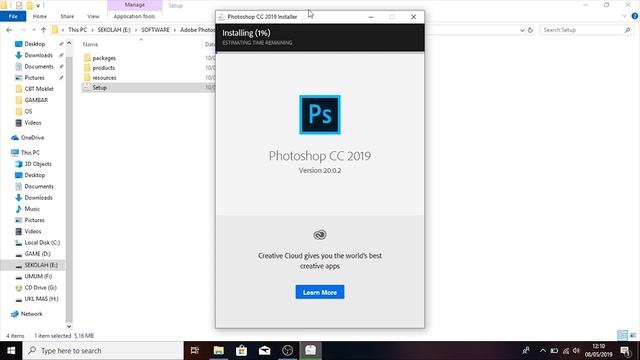Image resolution: width=640 pixels, height=360 pixels.
Task: Click navigation pane scroll up arrow
Action: pos(69,43)
